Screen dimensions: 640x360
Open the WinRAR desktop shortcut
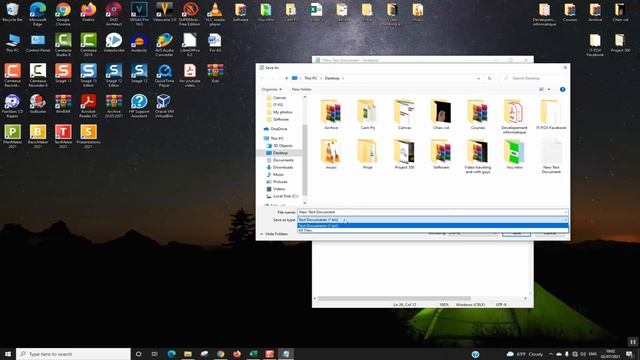pos(63,104)
